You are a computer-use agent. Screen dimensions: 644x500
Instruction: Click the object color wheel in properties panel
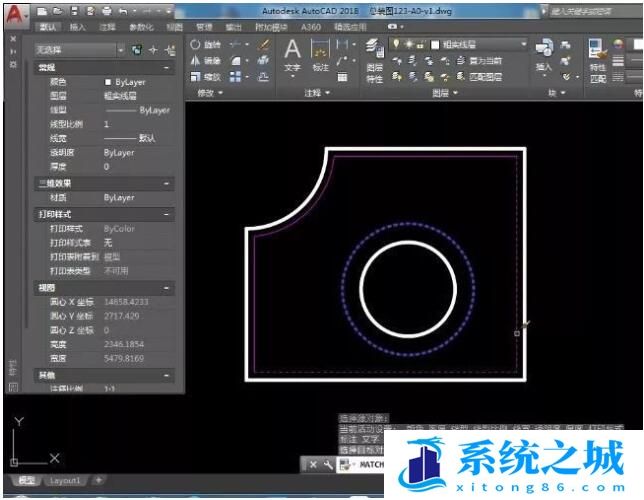619,44
